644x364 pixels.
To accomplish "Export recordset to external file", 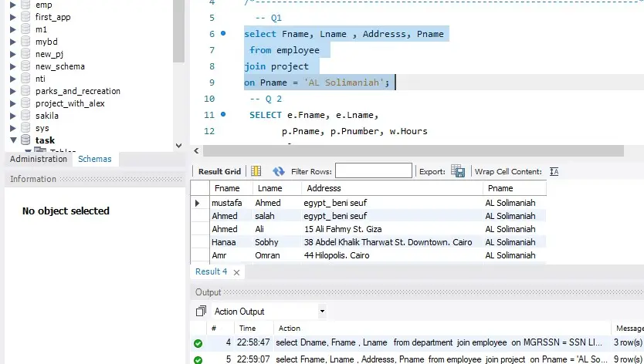I will coord(458,171).
